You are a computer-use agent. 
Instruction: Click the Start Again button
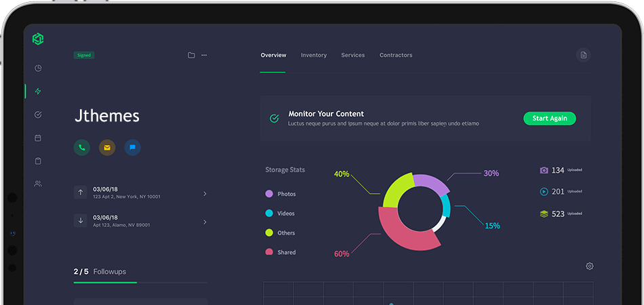point(550,118)
